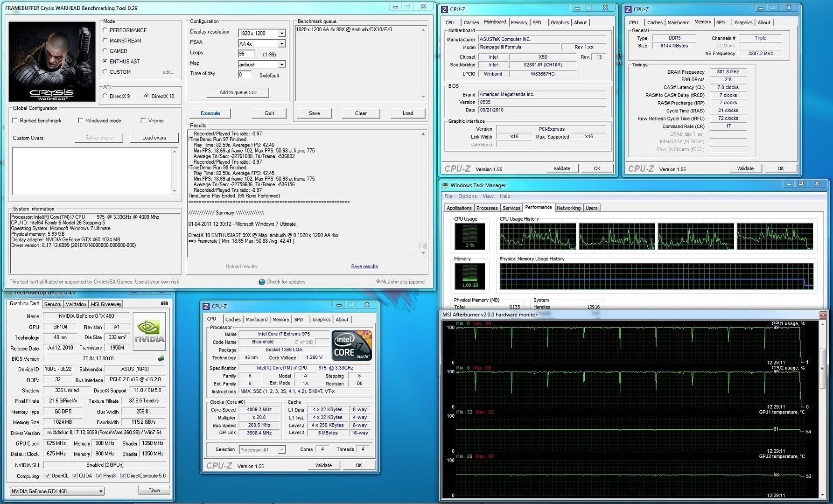Screen dimensions: 833x504
Task: Click the Save results link
Action: [x=364, y=267]
